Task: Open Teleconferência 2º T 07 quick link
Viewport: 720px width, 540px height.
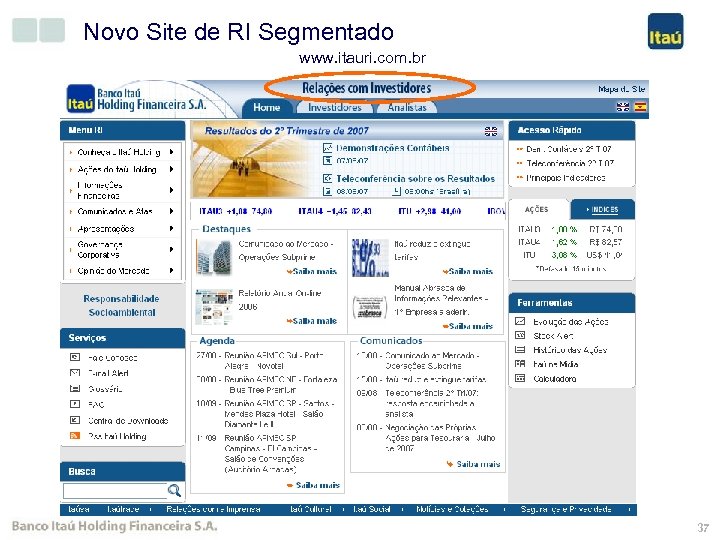Action: (x=570, y=163)
